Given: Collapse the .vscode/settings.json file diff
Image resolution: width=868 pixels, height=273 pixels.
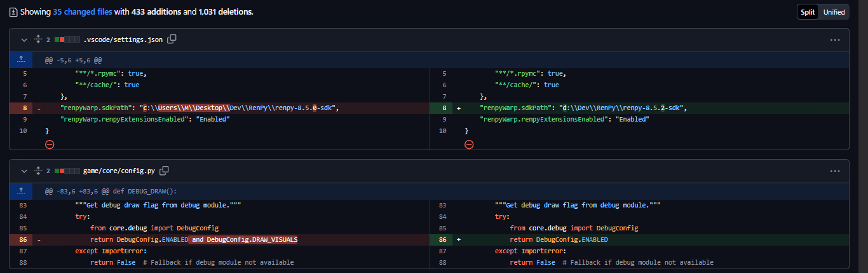Looking at the screenshot, I should pos(24,39).
